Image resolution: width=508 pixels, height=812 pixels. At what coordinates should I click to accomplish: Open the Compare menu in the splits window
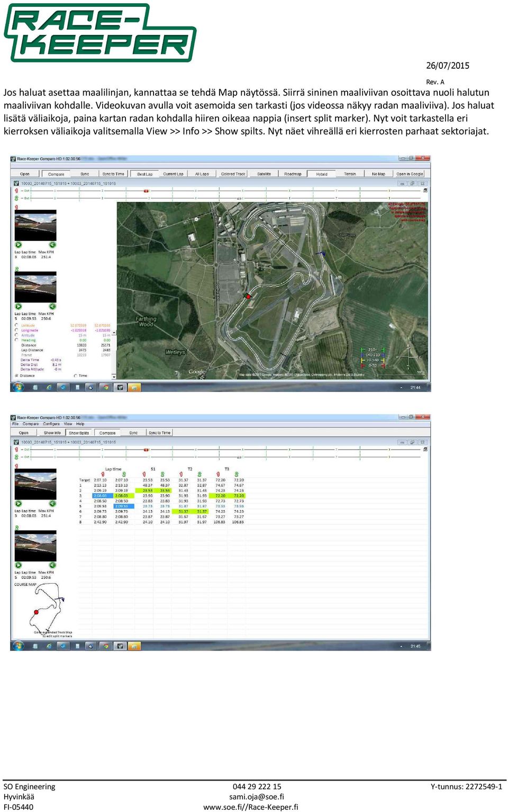coord(31,424)
